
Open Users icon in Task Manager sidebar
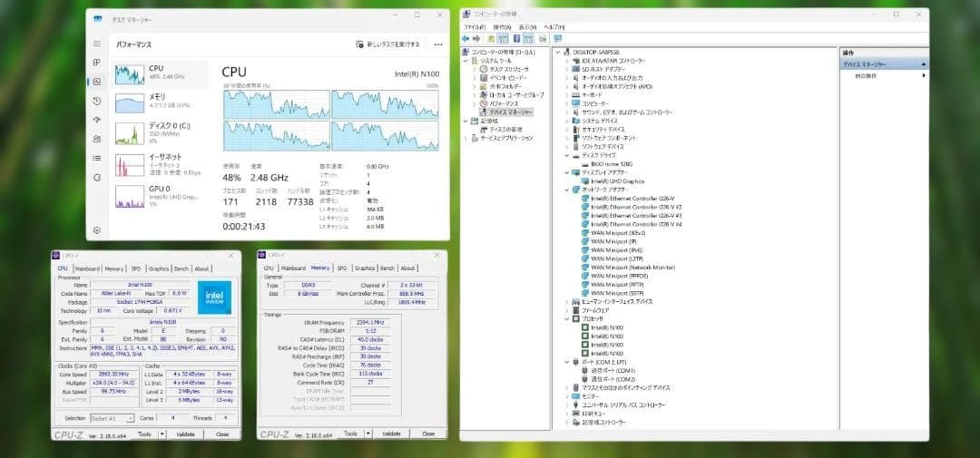(97, 139)
